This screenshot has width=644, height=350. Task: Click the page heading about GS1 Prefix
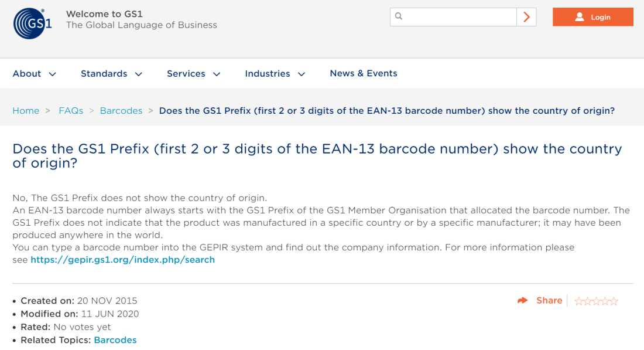[317, 156]
